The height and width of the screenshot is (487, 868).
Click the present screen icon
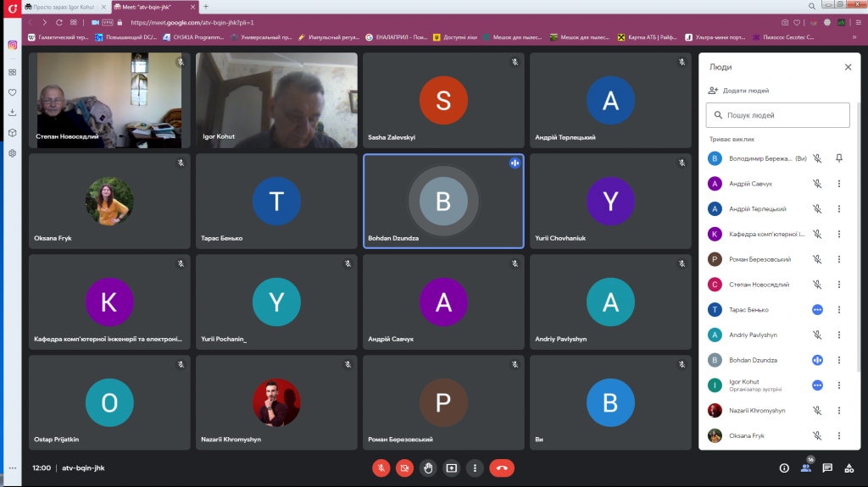(452, 468)
